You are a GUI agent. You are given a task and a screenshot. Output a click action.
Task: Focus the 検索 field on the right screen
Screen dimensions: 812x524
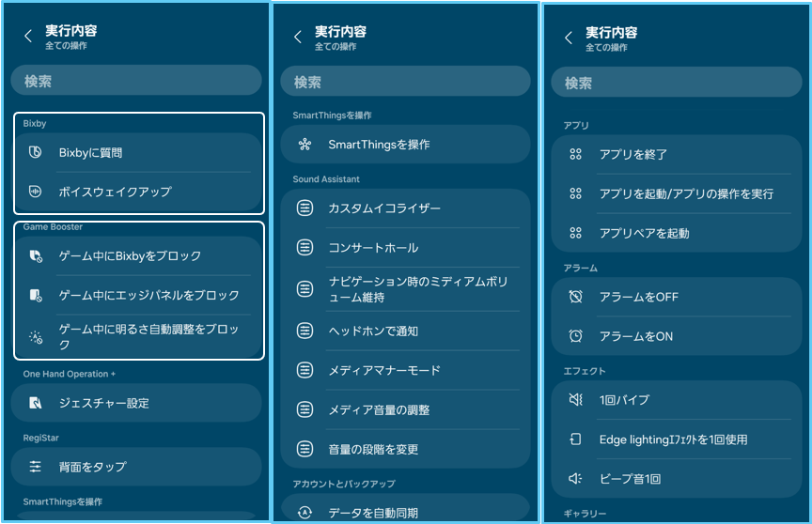pos(677,82)
